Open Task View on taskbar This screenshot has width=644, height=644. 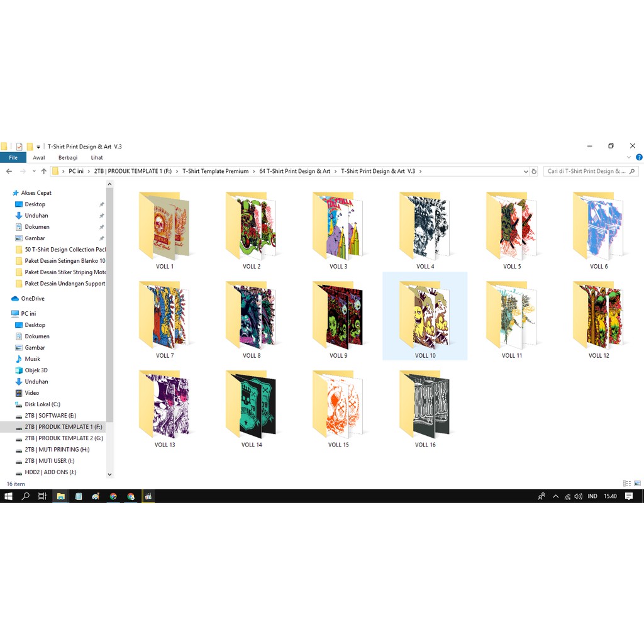tap(42, 496)
